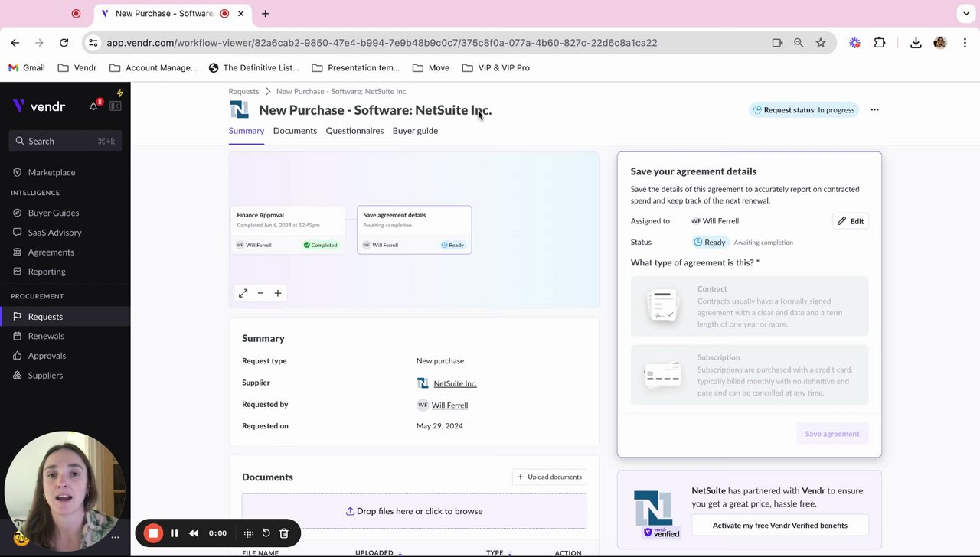Open the Will Ferrell requester link

click(x=449, y=406)
